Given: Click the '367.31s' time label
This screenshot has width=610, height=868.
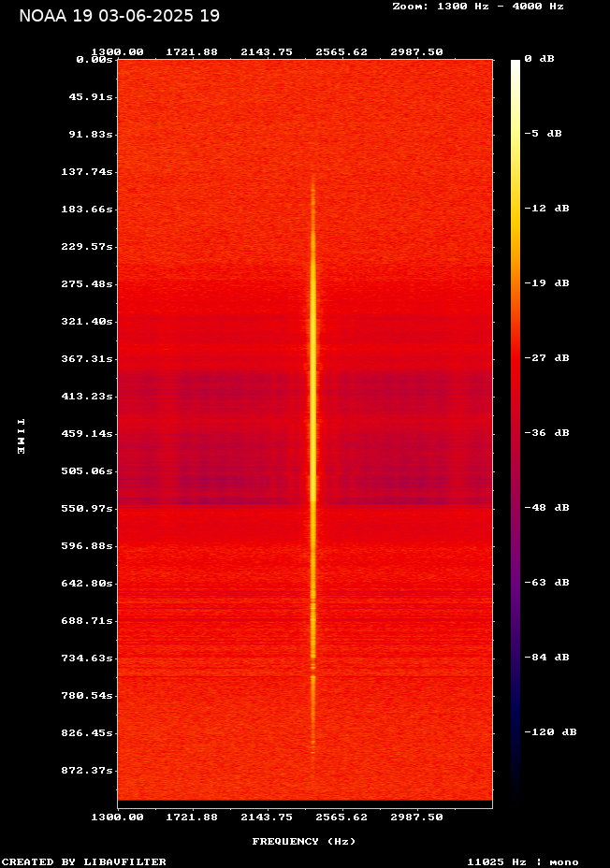Looking at the screenshot, I should click(87, 359).
